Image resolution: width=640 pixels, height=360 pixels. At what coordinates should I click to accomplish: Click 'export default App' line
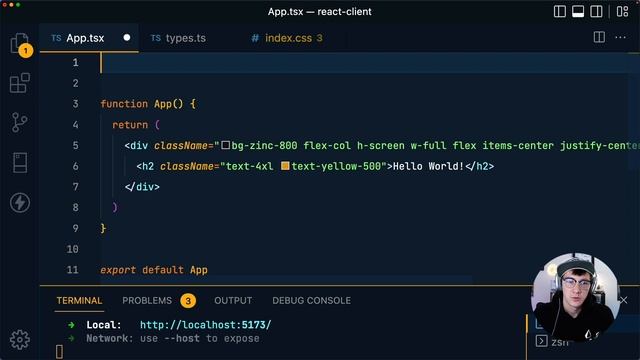pyautogui.click(x=154, y=270)
